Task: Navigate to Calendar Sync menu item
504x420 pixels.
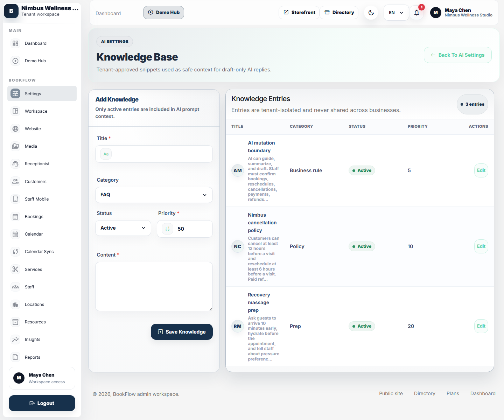Action: pos(42,252)
